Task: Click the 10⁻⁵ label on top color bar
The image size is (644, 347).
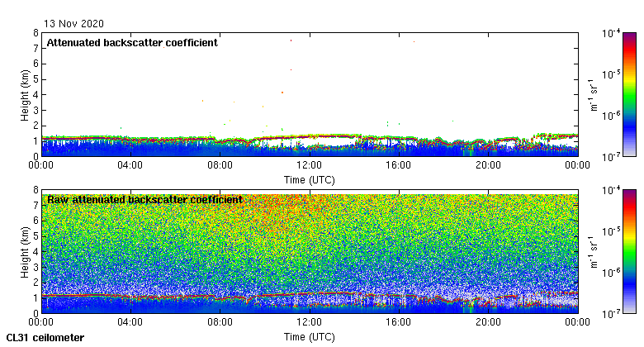Action: 612,74
